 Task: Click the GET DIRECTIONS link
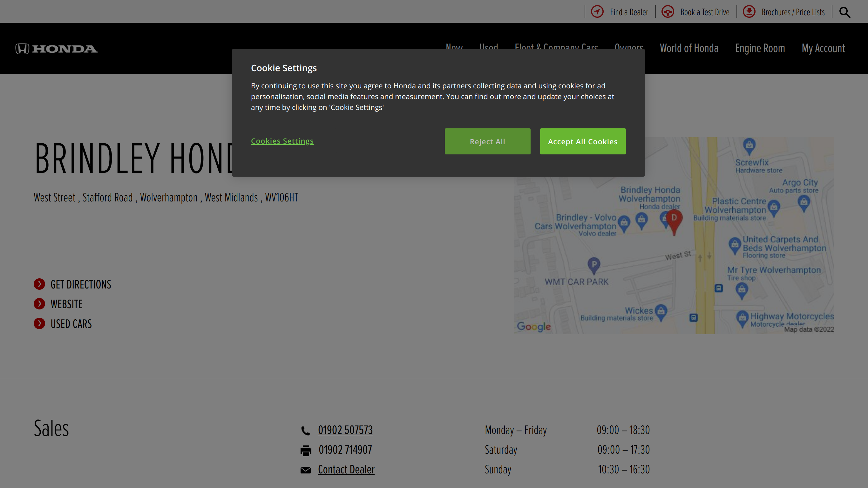(81, 284)
